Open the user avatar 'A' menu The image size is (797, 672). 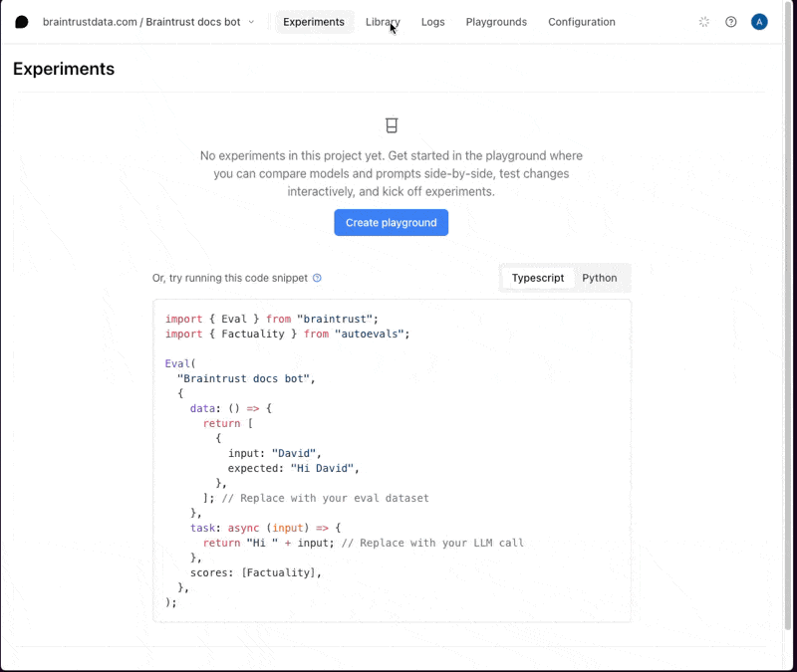759,22
